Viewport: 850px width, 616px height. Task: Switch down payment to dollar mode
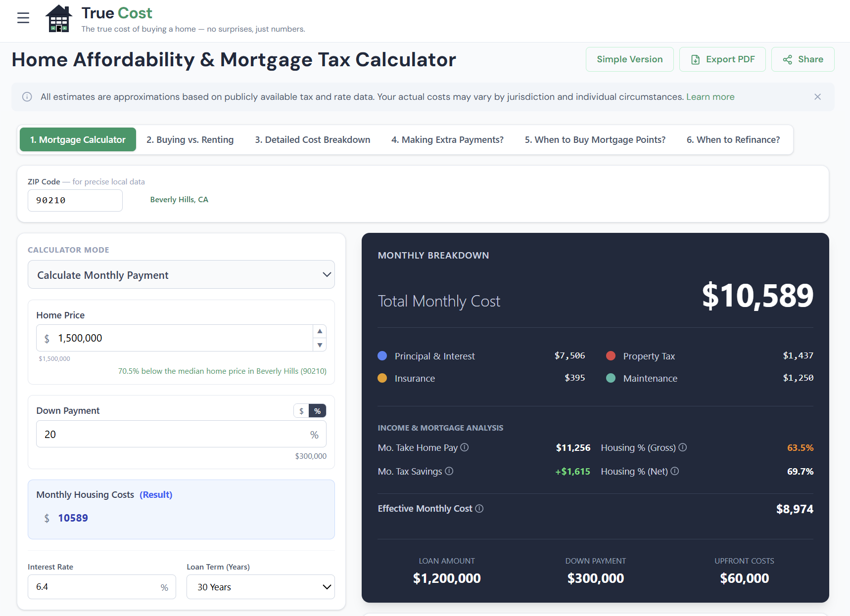point(301,411)
